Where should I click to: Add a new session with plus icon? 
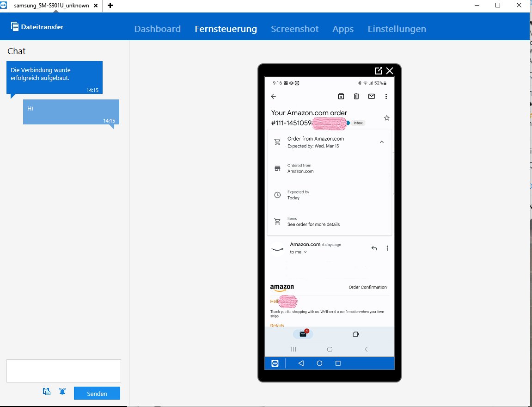coord(110,6)
